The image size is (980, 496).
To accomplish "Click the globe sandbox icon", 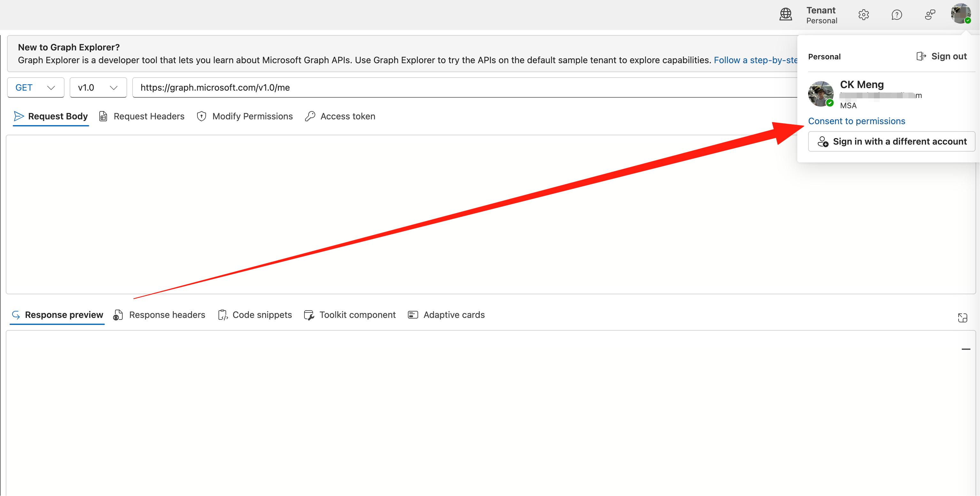I will point(785,14).
